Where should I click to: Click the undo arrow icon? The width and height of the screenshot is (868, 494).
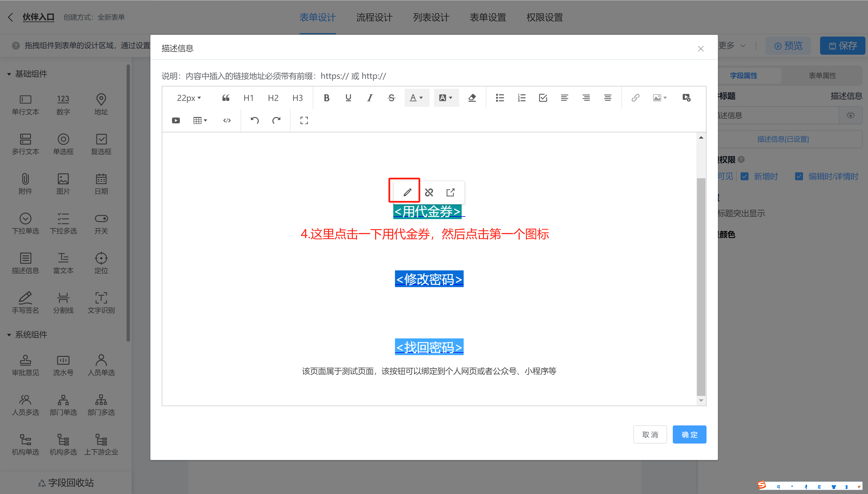pyautogui.click(x=254, y=120)
